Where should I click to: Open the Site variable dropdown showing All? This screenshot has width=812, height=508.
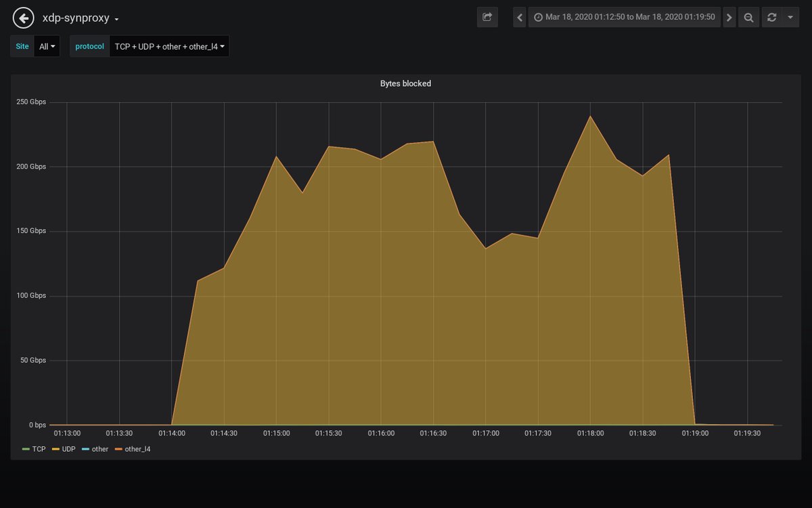(47, 46)
